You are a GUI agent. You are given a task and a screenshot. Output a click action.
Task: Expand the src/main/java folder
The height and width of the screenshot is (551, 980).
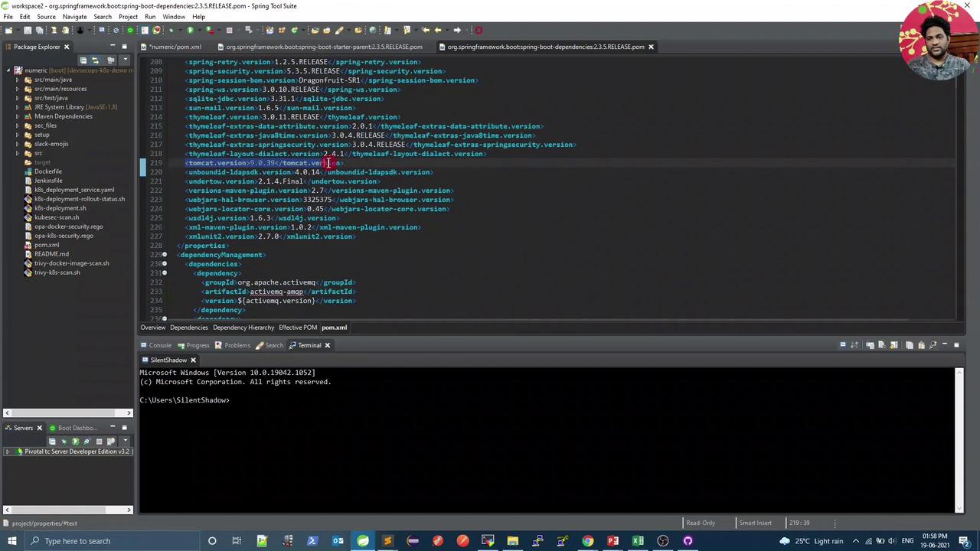[18, 80]
